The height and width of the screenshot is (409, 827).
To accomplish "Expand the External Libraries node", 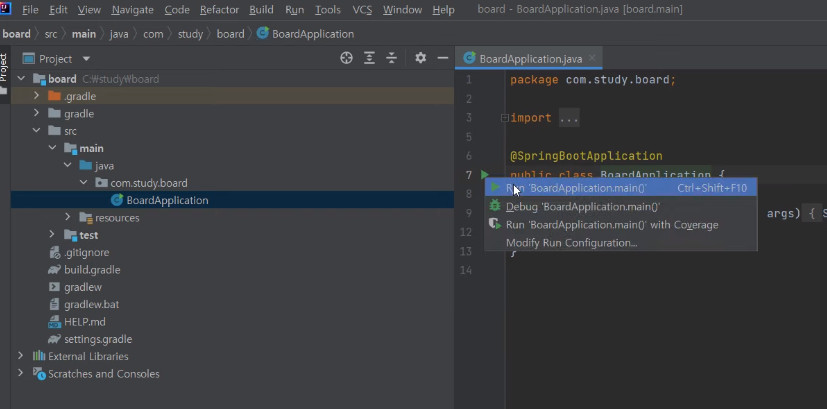I will tap(21, 356).
